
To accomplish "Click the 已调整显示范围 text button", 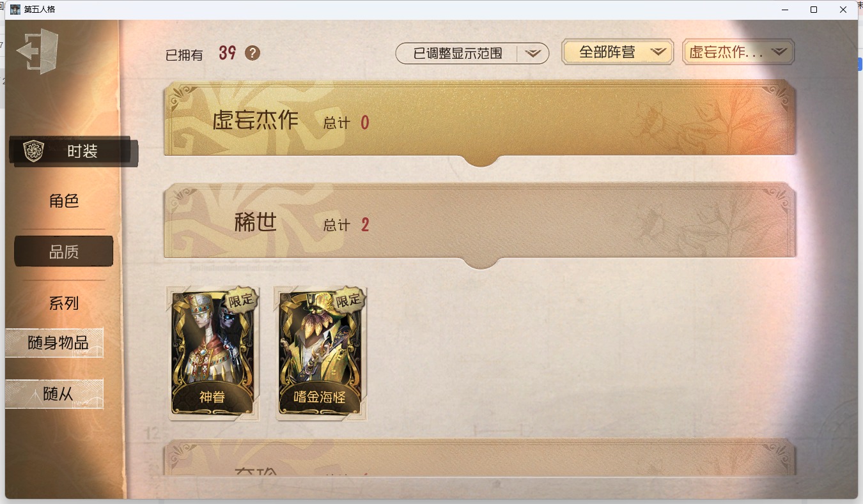I will pos(458,54).
